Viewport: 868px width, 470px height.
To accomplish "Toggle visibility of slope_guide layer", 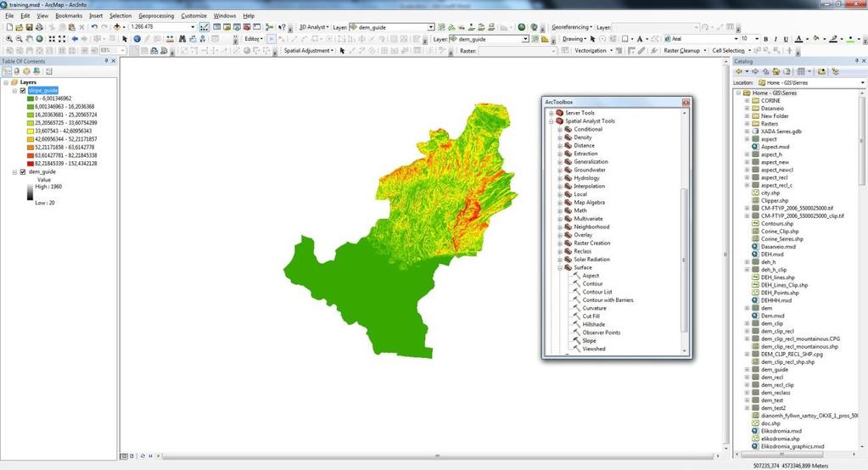I will coord(23,90).
